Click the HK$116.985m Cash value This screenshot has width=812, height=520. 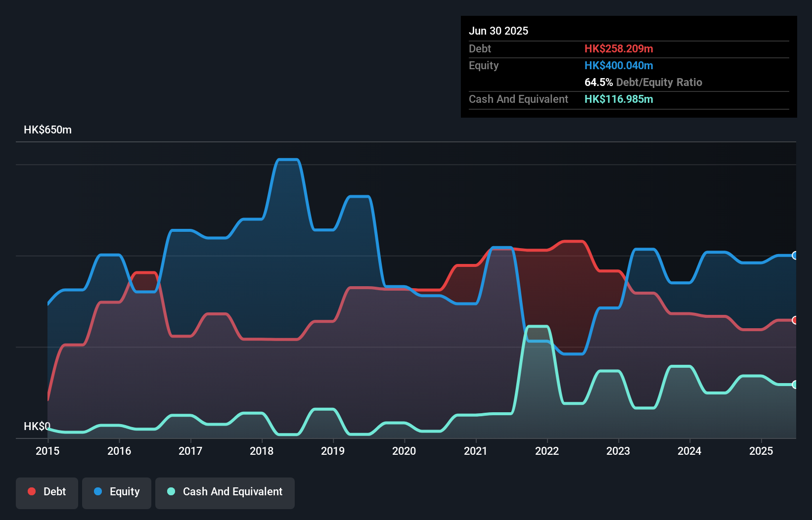(619, 99)
